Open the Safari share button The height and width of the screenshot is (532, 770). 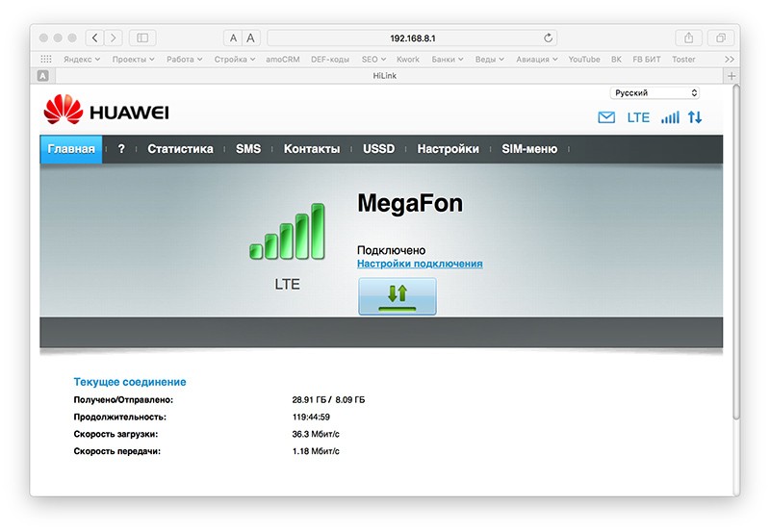(x=688, y=38)
